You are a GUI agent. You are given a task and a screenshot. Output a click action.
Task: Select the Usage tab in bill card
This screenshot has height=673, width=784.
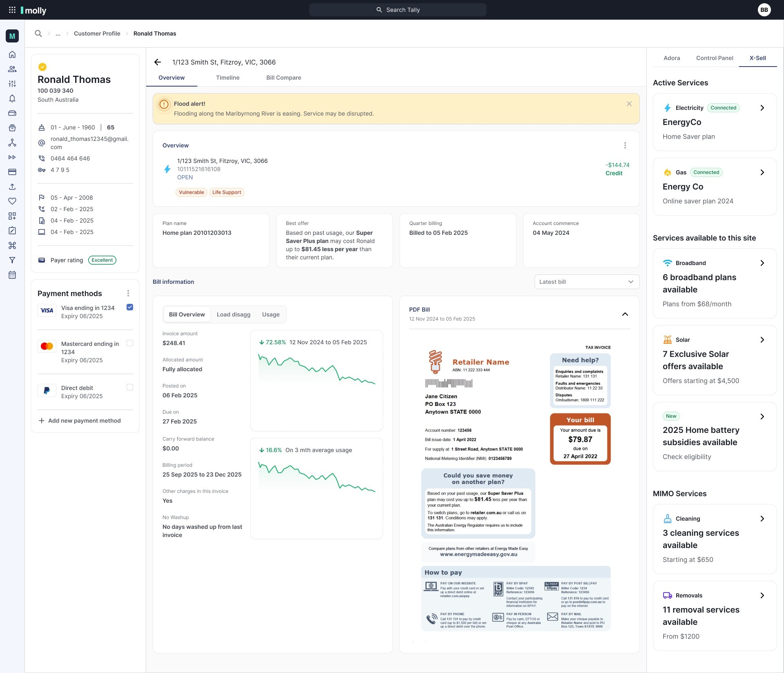(x=271, y=314)
